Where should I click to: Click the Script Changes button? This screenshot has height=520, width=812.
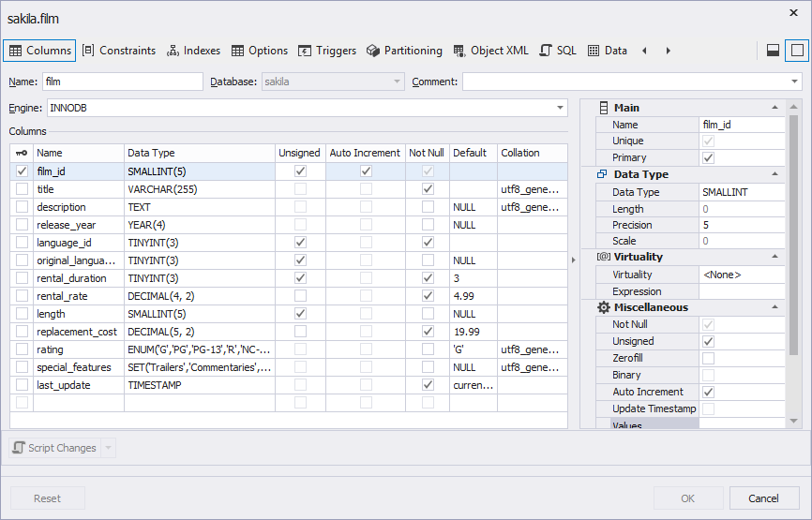pos(55,448)
